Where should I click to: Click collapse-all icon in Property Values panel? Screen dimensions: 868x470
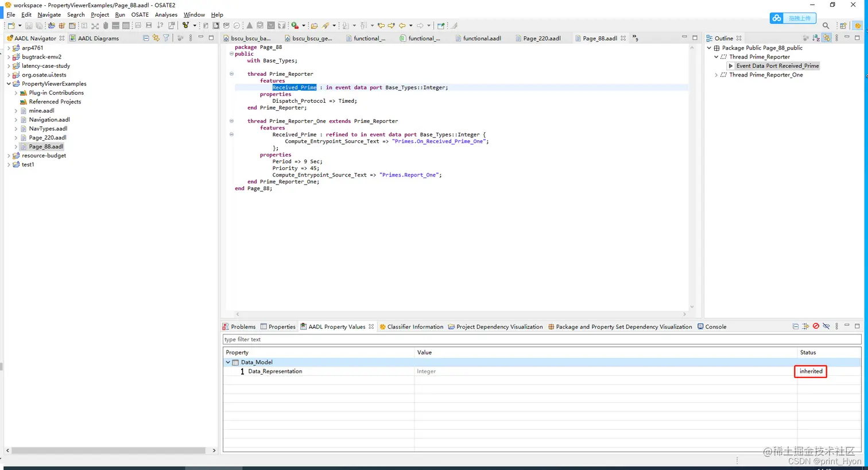point(796,326)
